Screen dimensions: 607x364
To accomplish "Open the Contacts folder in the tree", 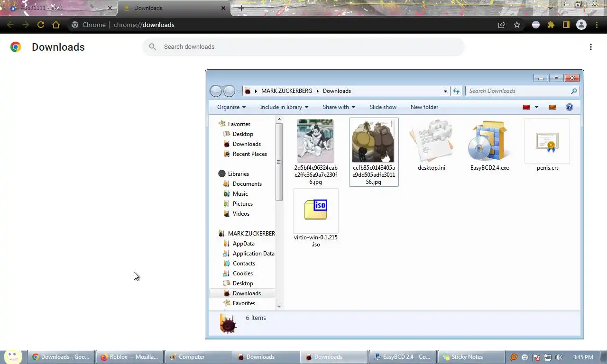I will point(244,264).
